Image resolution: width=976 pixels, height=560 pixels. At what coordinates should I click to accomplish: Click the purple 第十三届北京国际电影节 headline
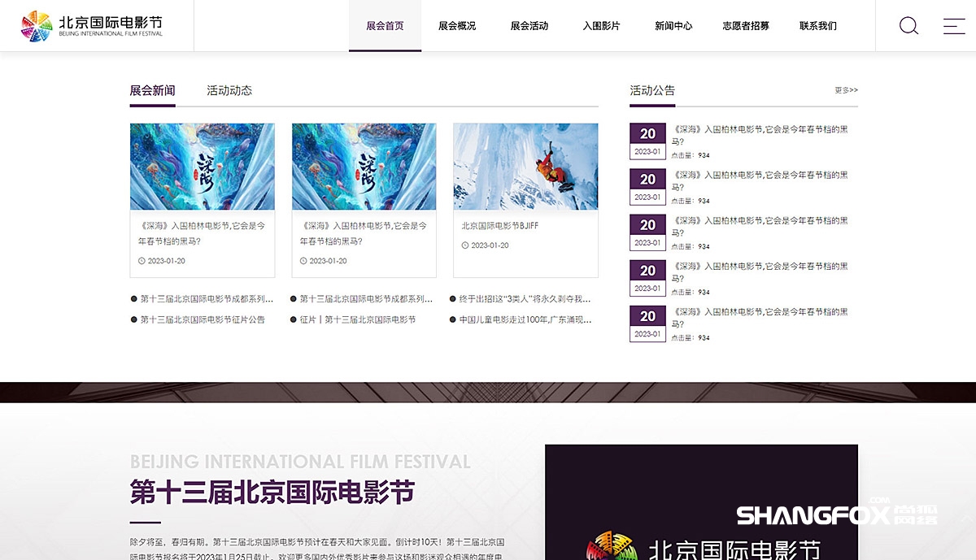[272, 493]
